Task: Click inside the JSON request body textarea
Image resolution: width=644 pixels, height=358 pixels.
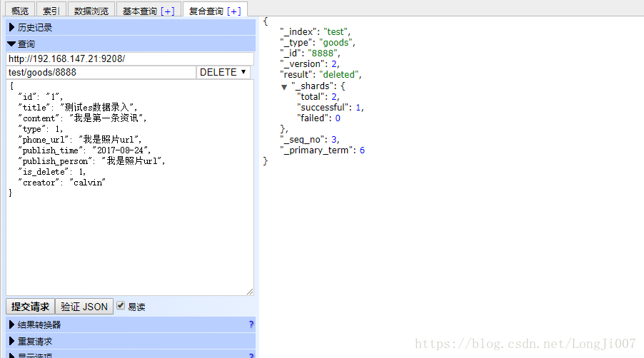Action: 130,188
